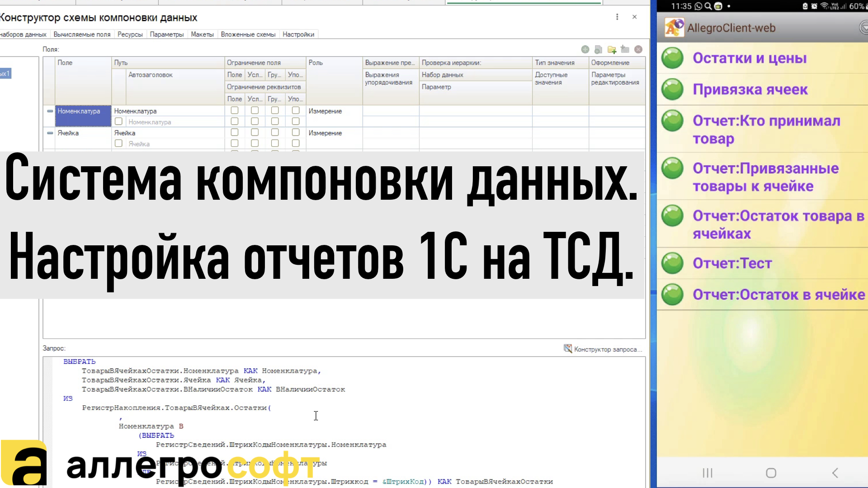Tap the Android home navigation button
868x488 pixels.
[x=771, y=473]
